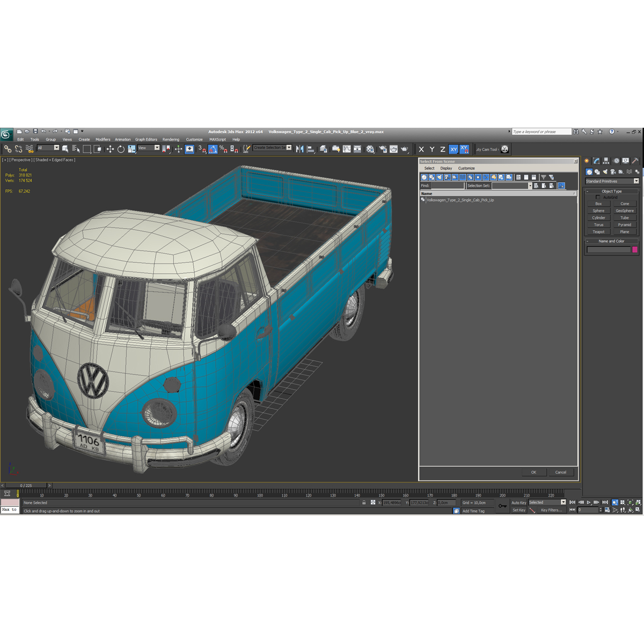
Task: Select the Unlink Selection tool
Action: click(x=18, y=149)
